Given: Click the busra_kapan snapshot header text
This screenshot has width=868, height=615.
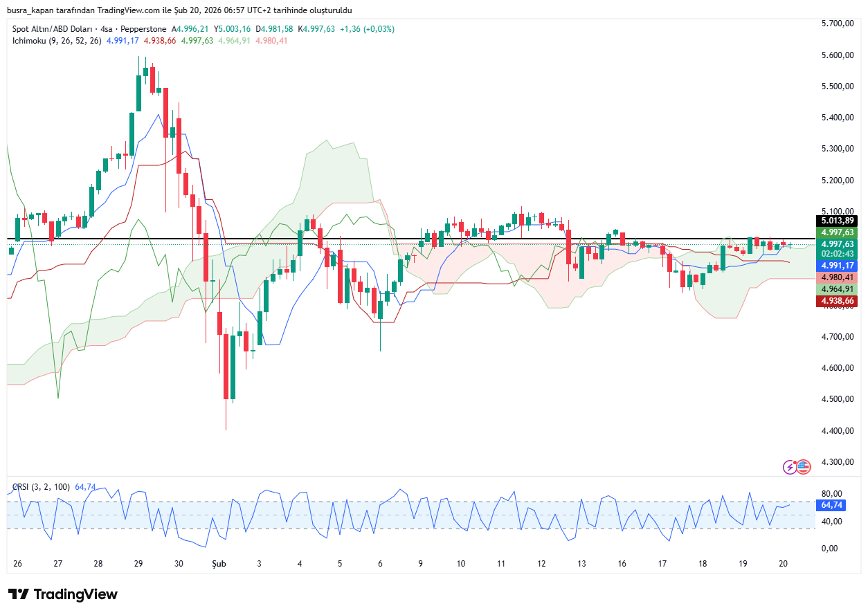Looking at the screenshot, I should click(x=179, y=10).
